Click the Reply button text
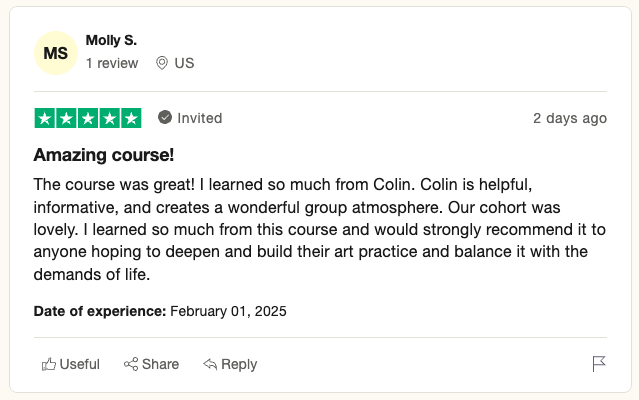The width and height of the screenshot is (639, 400). pos(239,365)
